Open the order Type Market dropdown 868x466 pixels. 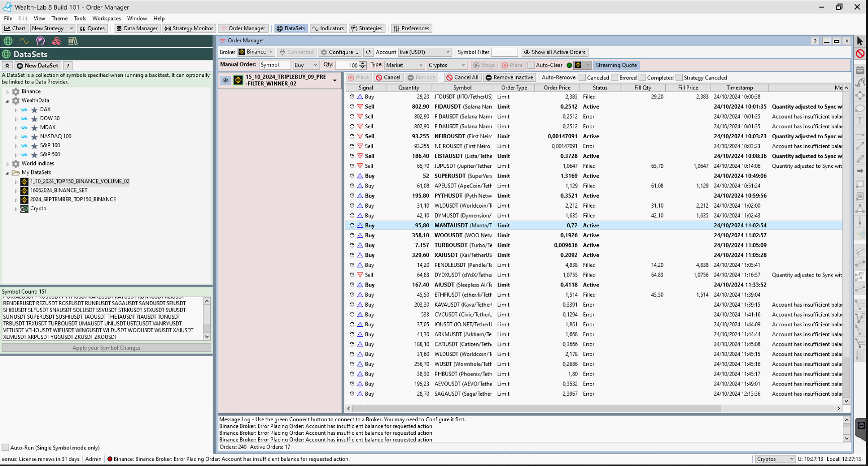(x=405, y=65)
